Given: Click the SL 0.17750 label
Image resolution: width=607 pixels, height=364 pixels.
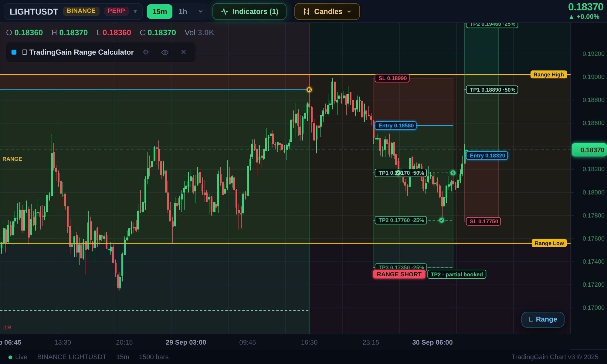Looking at the screenshot, I should click(x=483, y=221).
